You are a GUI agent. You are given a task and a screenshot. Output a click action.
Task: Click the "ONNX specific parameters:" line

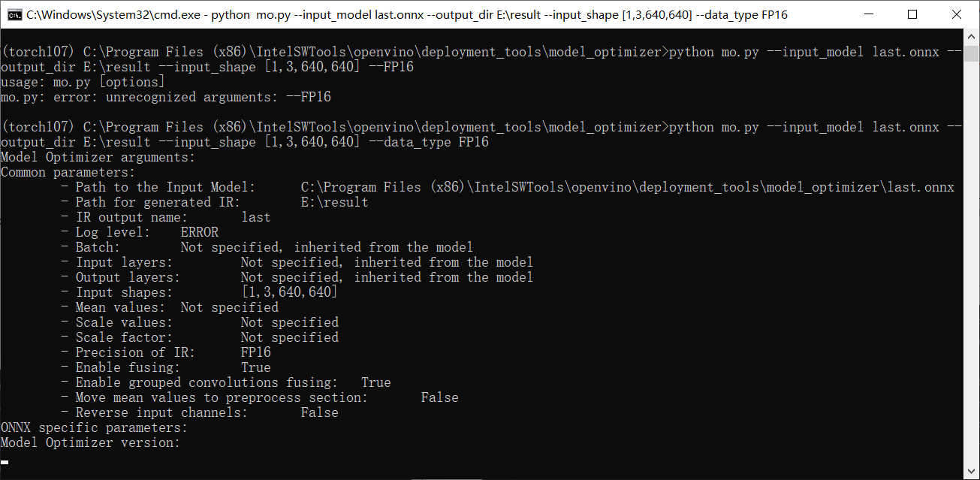94,427
